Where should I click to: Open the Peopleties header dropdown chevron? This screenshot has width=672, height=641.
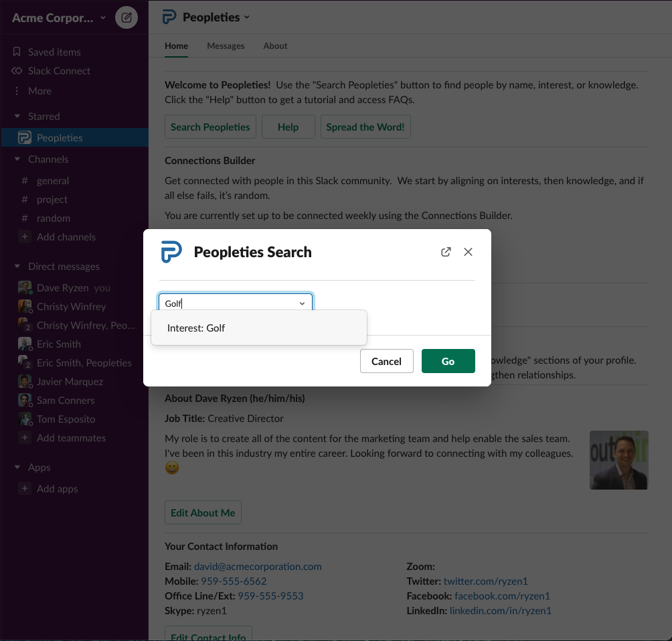click(x=247, y=17)
